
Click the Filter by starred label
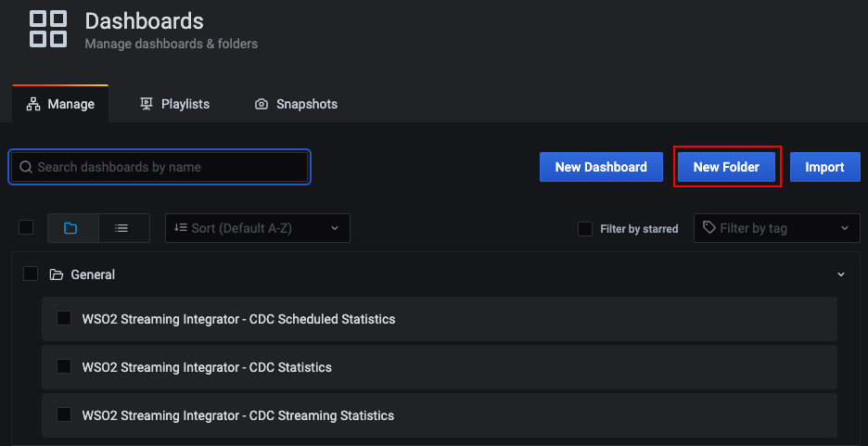coord(639,229)
